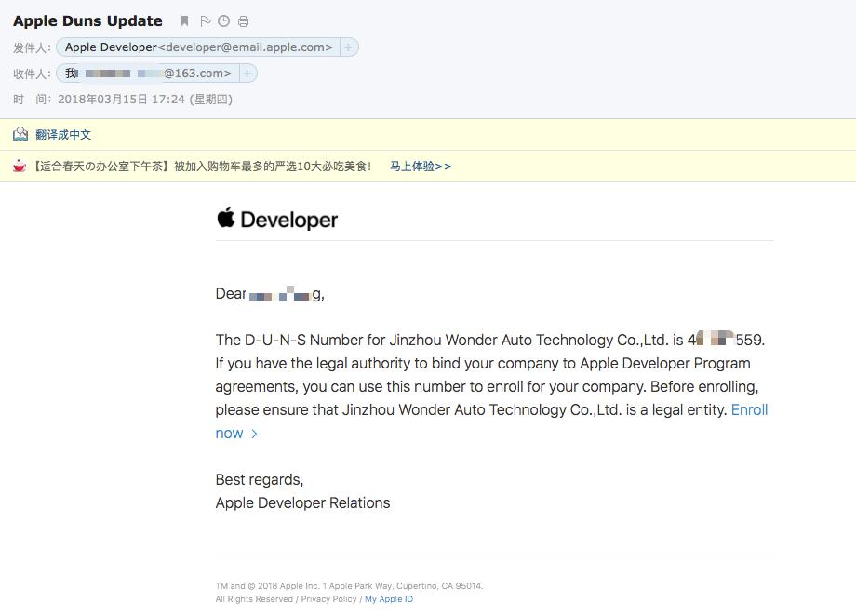Add the 163.com recipient to contacts
Viewport: 856px width, 616px height.
tap(247, 74)
